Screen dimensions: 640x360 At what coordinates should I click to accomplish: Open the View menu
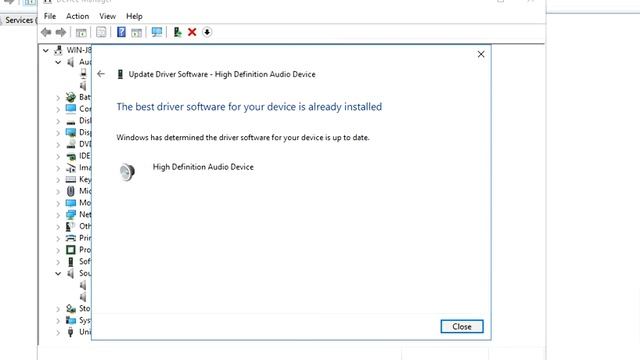point(107,16)
